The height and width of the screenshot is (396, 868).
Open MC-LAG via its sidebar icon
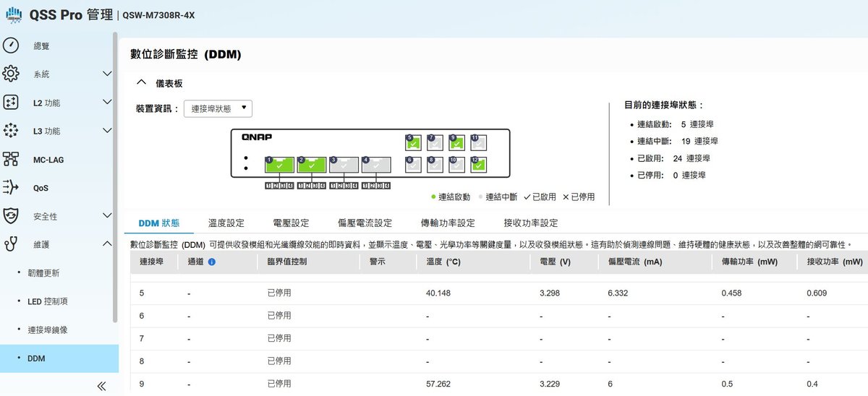coord(11,159)
